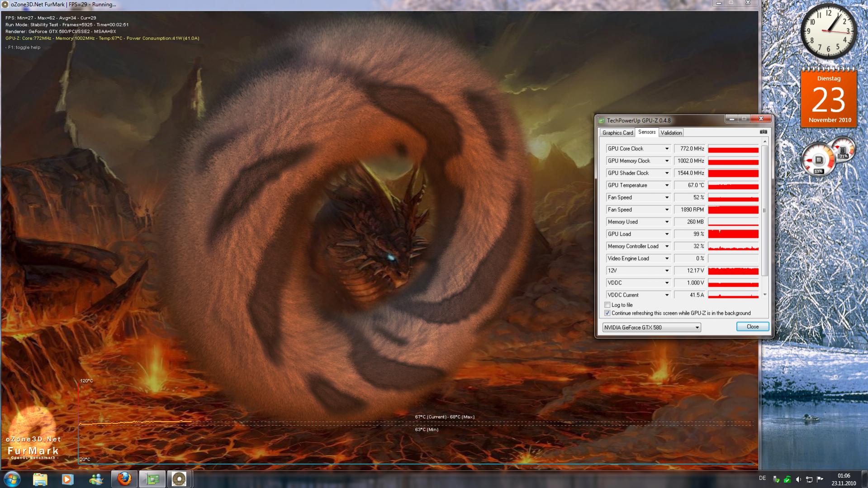Switch to GPU-Z taskbar button
The height and width of the screenshot is (488, 868).
click(152, 479)
